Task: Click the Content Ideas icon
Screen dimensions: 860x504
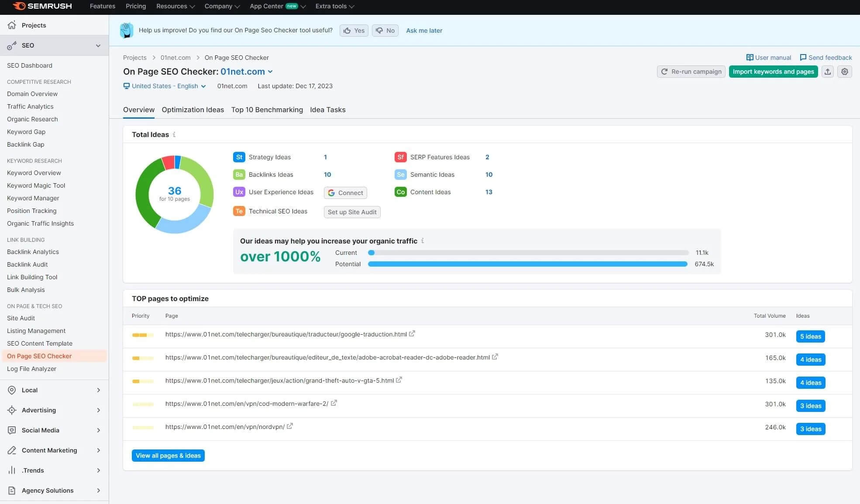Action: click(x=400, y=192)
